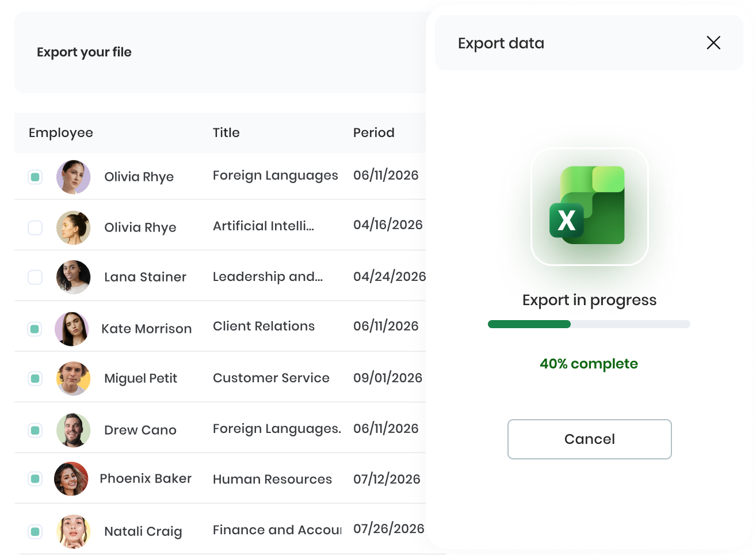Uncheck the first Olivia Rhye checkbox
This screenshot has height=555, width=756.
(35, 177)
